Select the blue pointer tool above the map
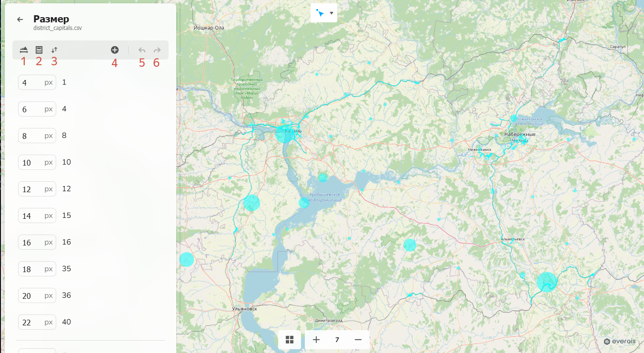This screenshot has height=353, width=644. [320, 13]
